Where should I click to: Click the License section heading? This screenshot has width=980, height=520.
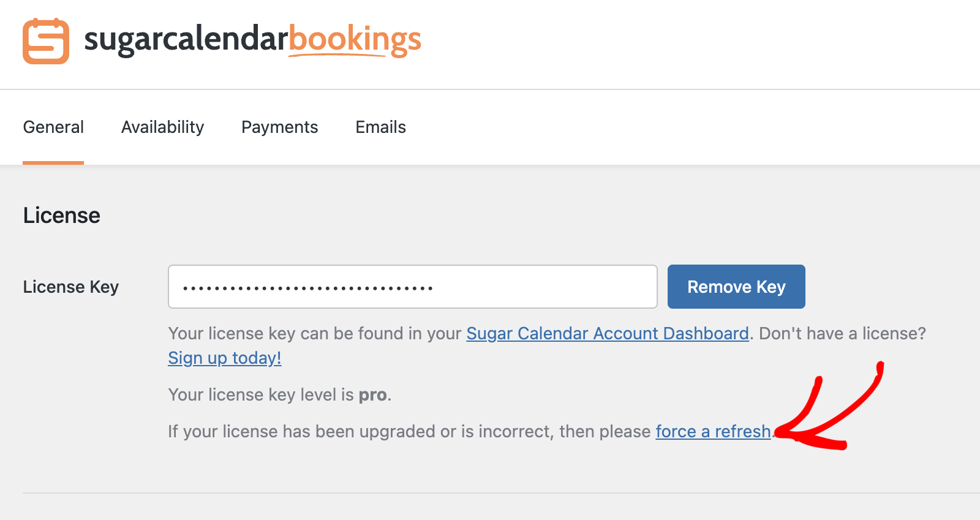(62, 216)
